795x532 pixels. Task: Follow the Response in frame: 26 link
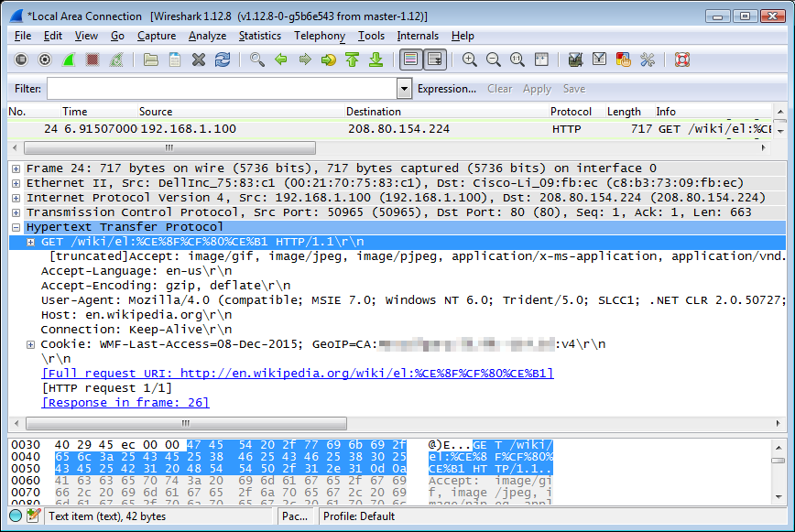tap(125, 403)
